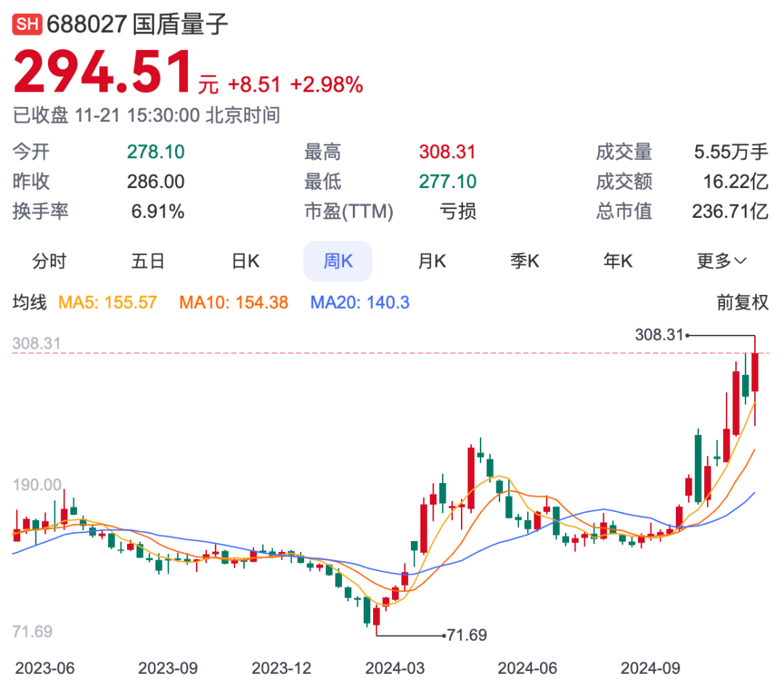The image size is (784, 690).
Task: Click the MA10: 154.38 indicator label
Action: coord(234,302)
